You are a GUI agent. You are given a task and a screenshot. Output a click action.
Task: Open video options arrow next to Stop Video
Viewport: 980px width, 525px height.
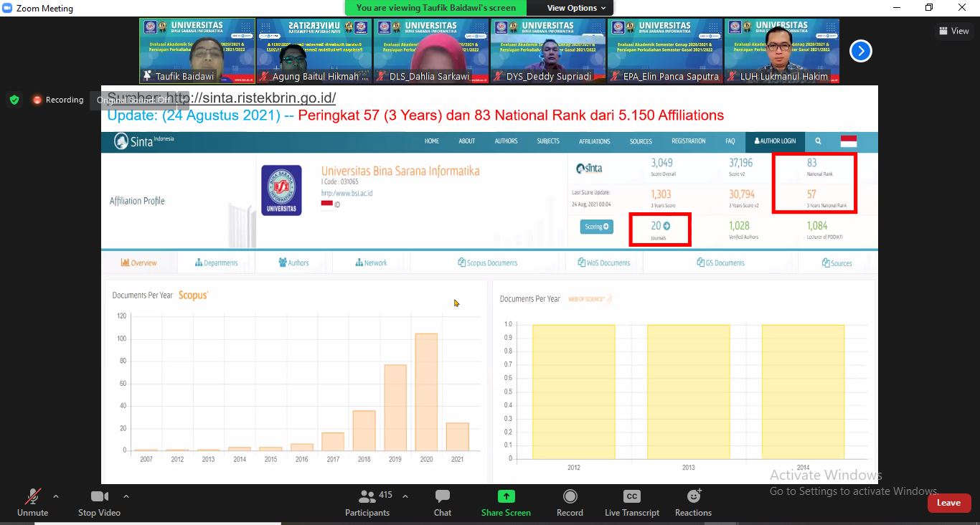126,496
